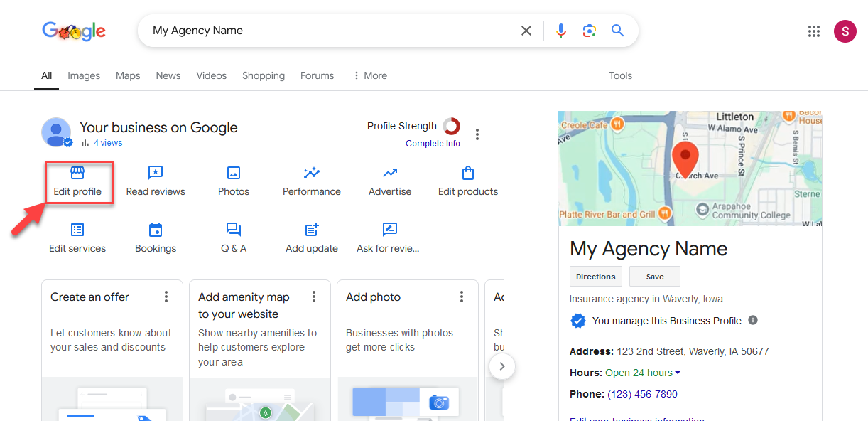Click info icon beside You manage this Business Profile
The image size is (868, 421).
[753, 320]
